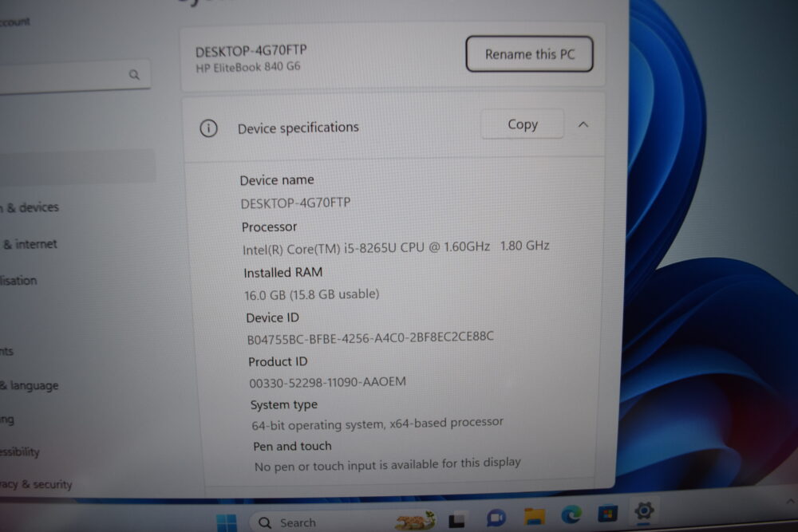This screenshot has width=798, height=532.
Task: Click the 'Product ID' label
Action: [x=278, y=361]
